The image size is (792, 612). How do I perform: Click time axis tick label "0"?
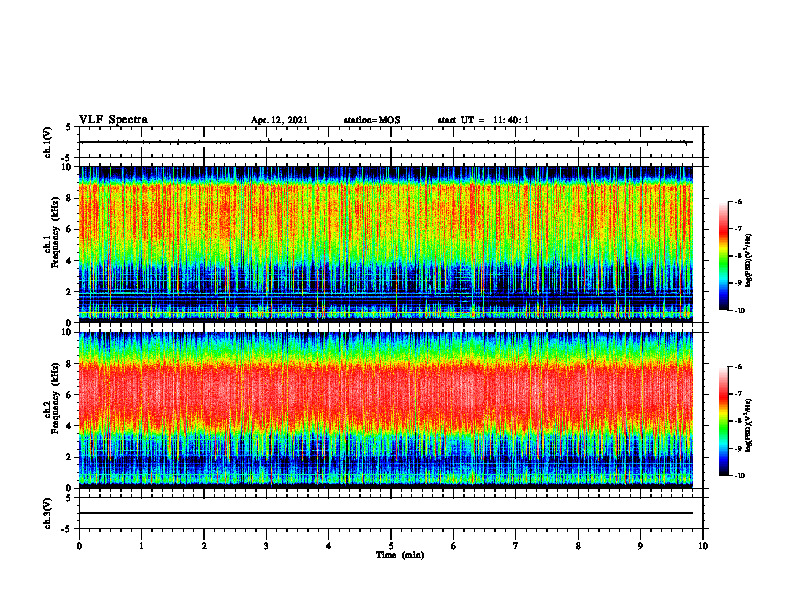point(79,546)
